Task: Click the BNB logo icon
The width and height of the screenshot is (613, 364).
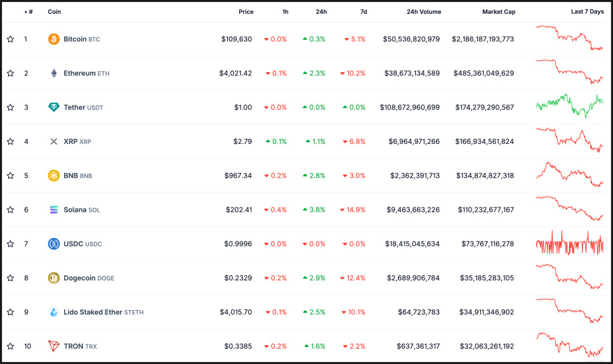Action: tap(54, 176)
